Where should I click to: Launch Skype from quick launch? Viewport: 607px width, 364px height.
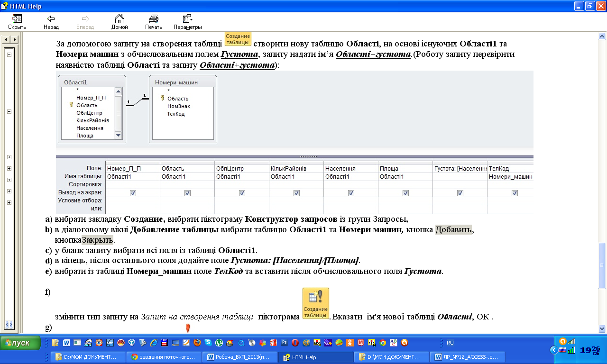point(208,342)
